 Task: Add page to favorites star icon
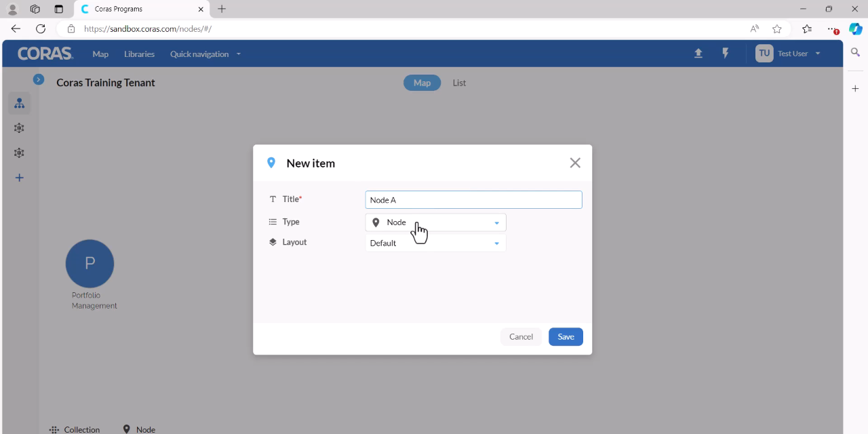tap(777, 29)
